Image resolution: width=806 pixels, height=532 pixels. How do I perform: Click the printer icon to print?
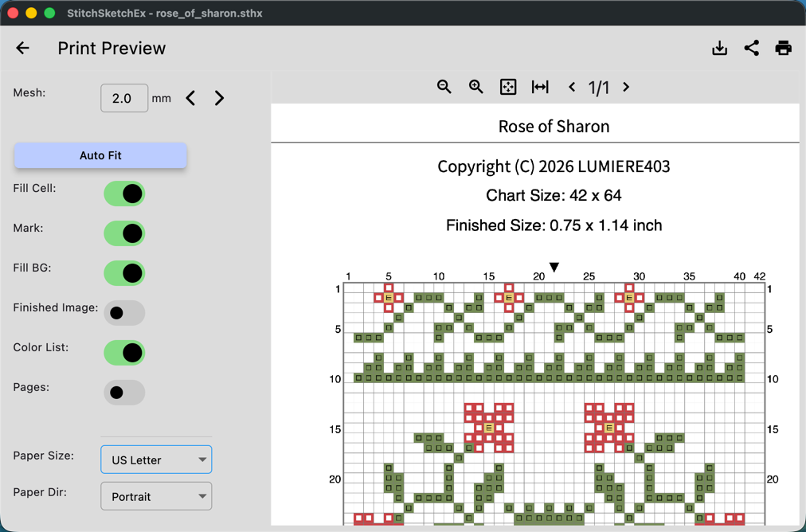point(784,49)
